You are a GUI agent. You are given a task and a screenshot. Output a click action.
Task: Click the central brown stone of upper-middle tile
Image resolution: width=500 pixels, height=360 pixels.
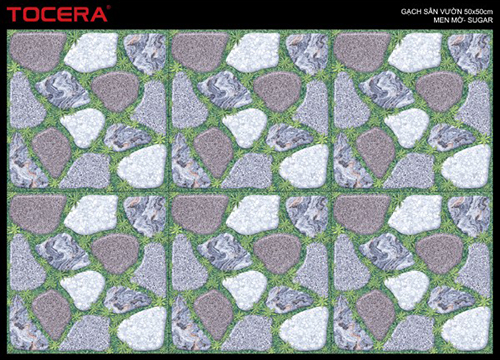277,91
